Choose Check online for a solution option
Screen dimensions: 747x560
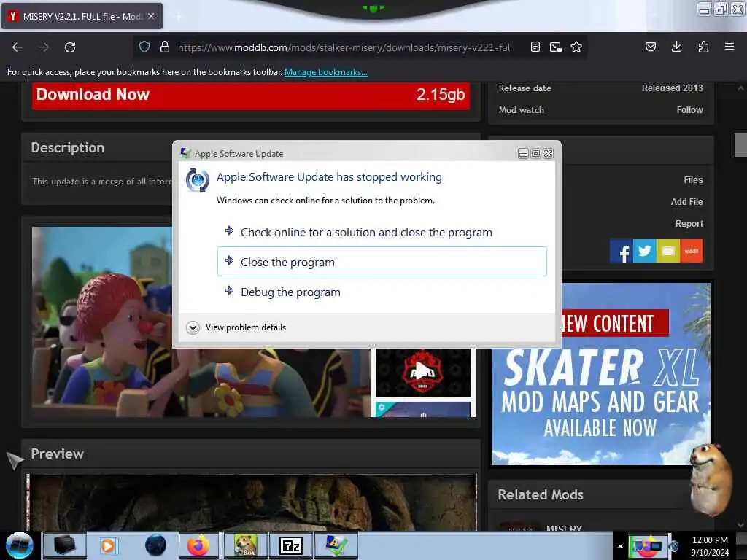(382, 233)
